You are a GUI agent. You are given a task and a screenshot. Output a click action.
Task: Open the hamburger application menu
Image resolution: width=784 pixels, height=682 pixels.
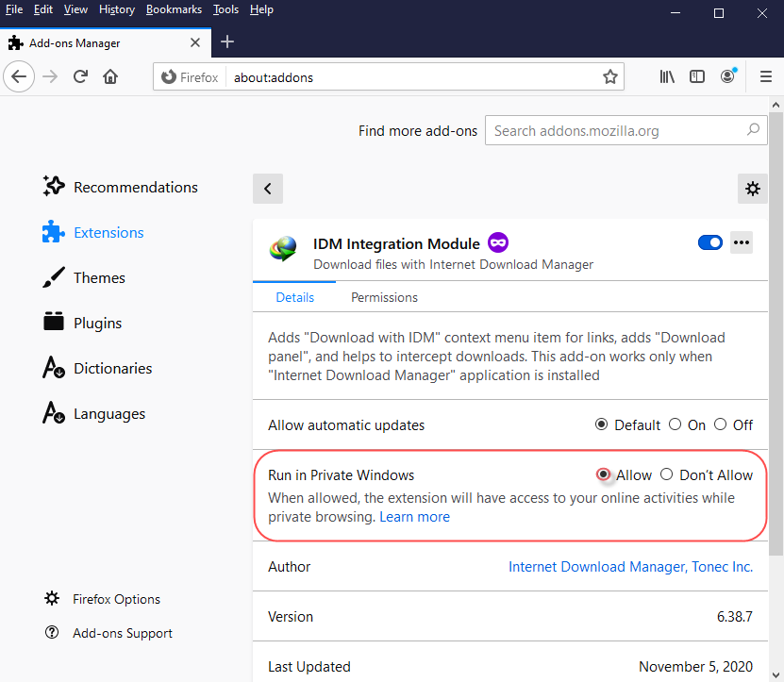click(x=765, y=77)
